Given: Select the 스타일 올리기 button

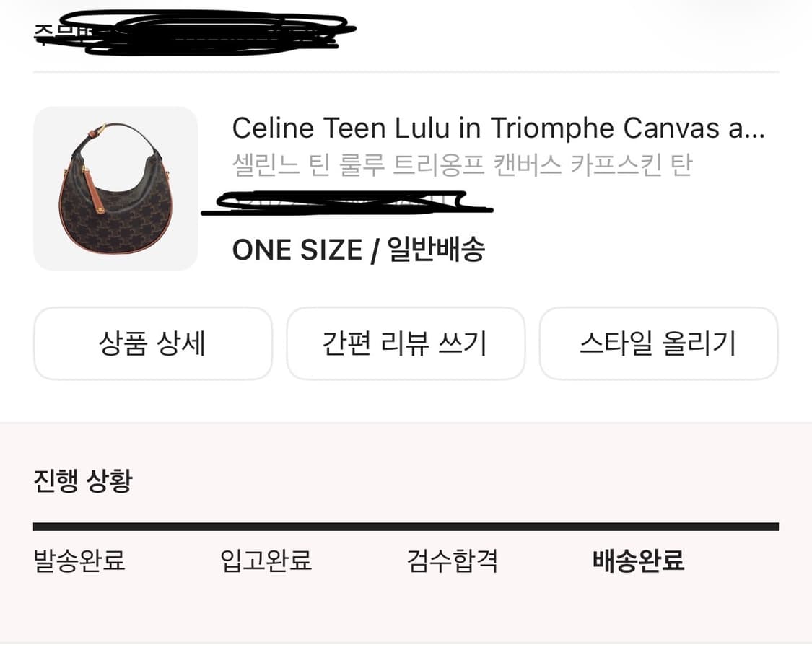Looking at the screenshot, I should [658, 343].
